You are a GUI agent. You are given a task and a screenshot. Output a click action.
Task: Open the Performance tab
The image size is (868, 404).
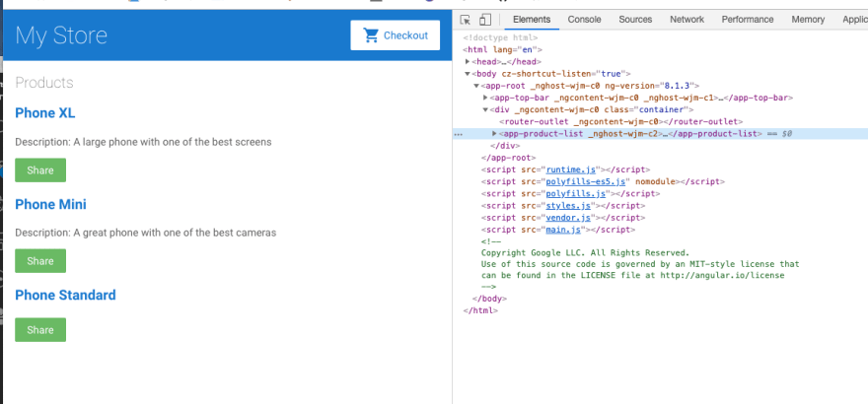pyautogui.click(x=748, y=20)
